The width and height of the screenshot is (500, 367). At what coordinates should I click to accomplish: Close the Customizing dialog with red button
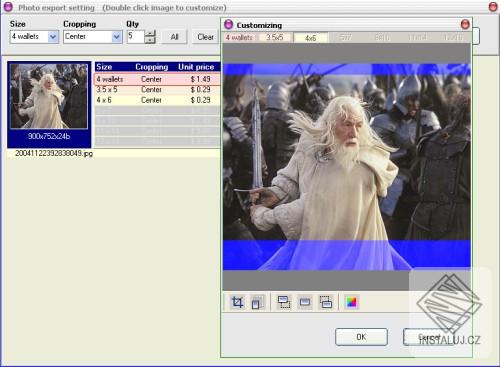pyautogui.click(x=465, y=24)
